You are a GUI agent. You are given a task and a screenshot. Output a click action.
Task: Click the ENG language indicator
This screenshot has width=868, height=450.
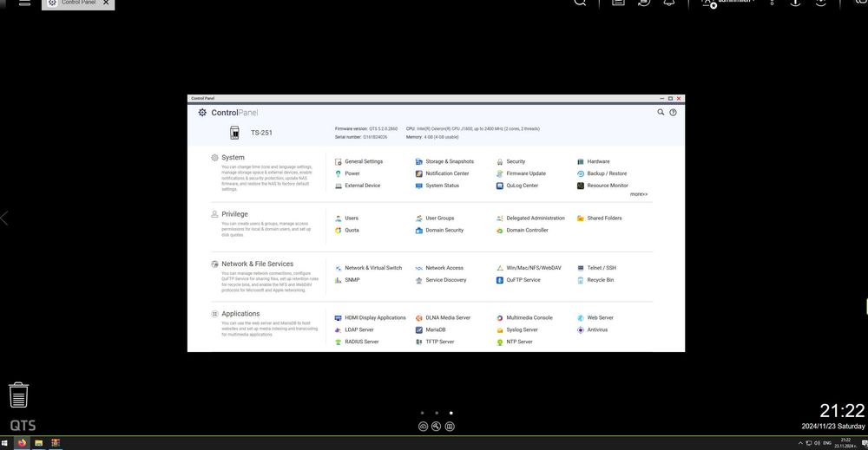[827, 443]
